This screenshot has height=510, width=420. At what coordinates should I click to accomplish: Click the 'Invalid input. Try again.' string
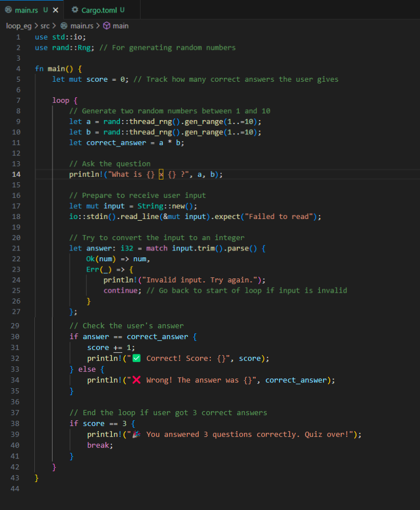[x=200, y=280]
